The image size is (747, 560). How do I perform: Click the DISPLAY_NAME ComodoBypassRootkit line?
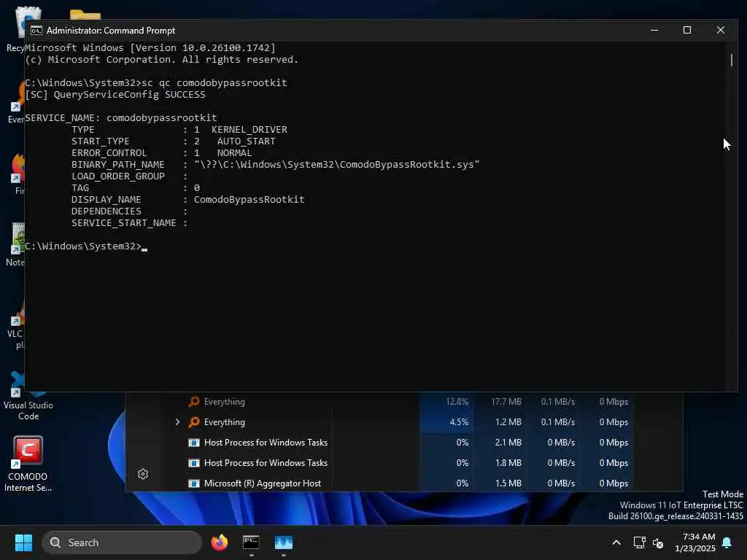pos(187,200)
